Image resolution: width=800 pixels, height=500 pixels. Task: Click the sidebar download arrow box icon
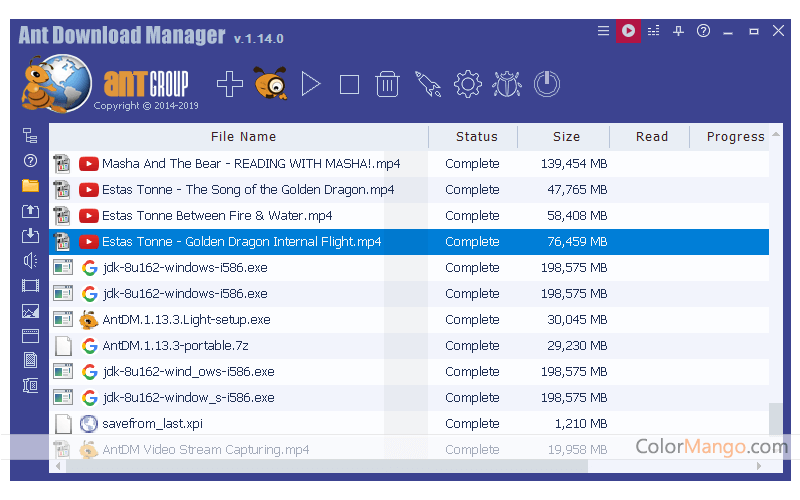[x=30, y=236]
